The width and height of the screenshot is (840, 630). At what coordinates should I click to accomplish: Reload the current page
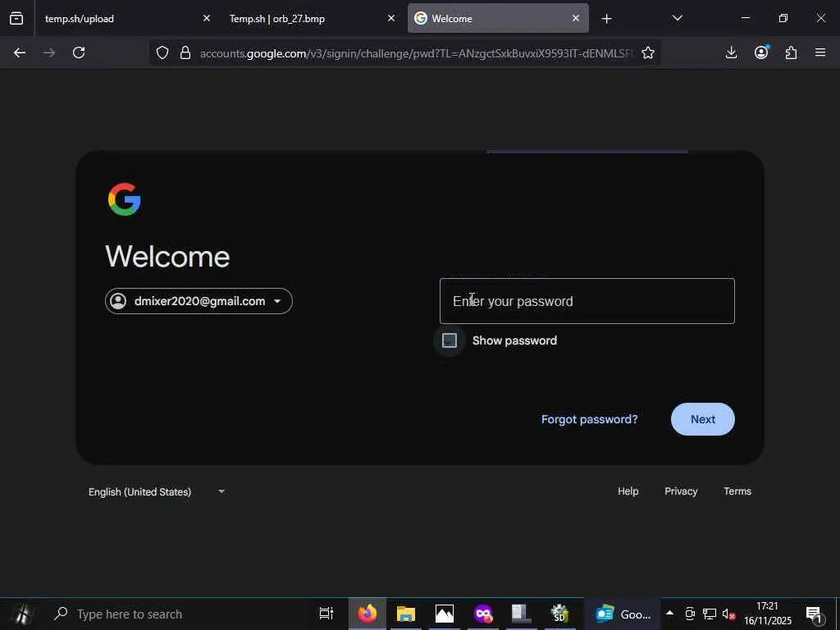point(79,52)
